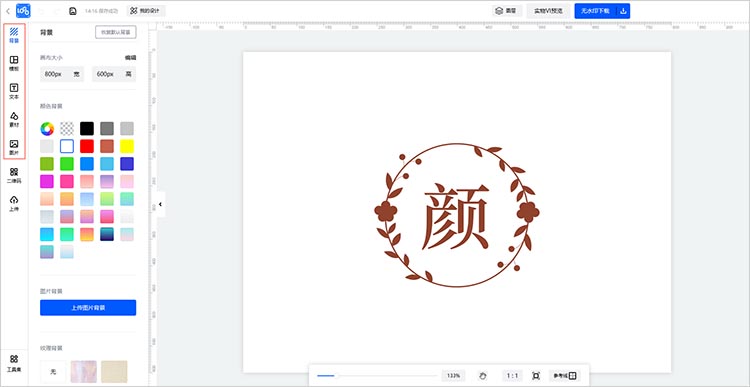Click the 133% zoom percentage button

(x=453, y=376)
